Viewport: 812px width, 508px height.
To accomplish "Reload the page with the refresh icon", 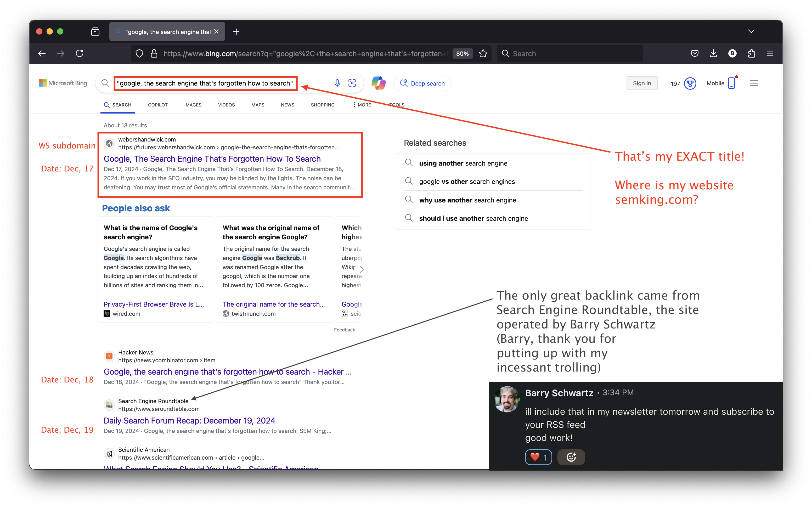I will 80,53.
